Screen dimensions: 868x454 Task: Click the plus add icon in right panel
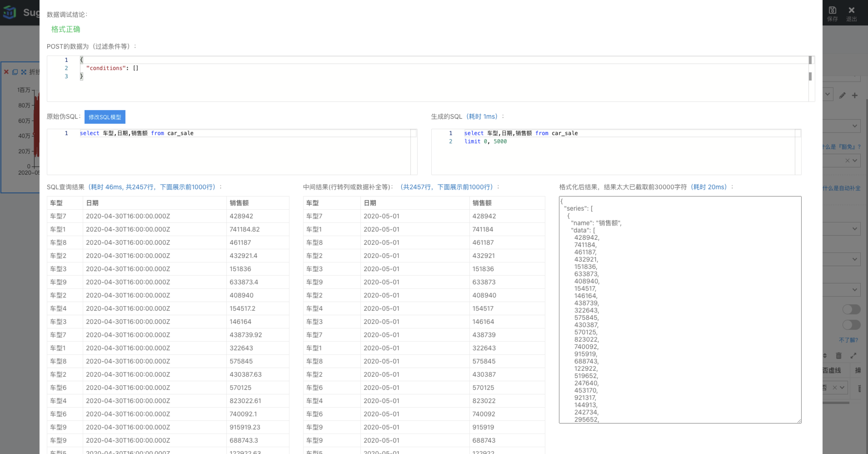pos(855,96)
